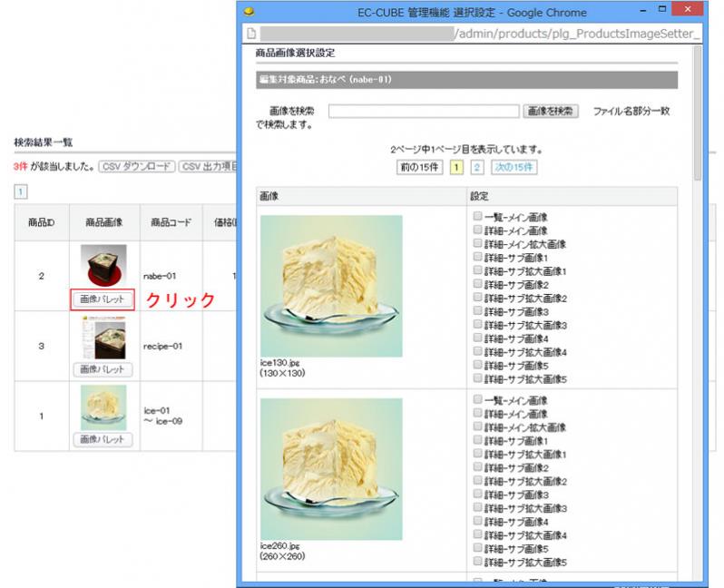This screenshot has width=724, height=588.
Task: Check 詳細-サブ画像3 for ice260.jpg
Action: [x=477, y=494]
